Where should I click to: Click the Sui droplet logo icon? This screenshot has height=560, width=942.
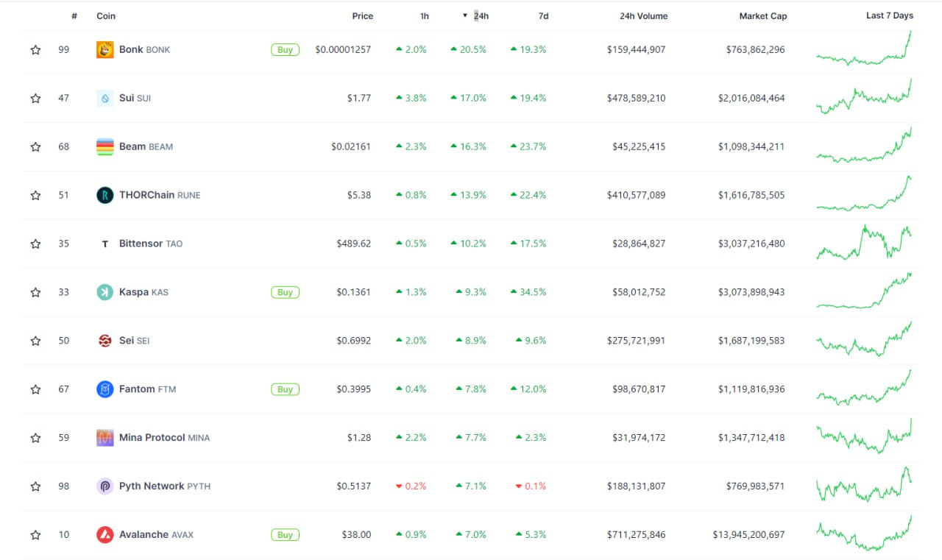click(x=105, y=98)
